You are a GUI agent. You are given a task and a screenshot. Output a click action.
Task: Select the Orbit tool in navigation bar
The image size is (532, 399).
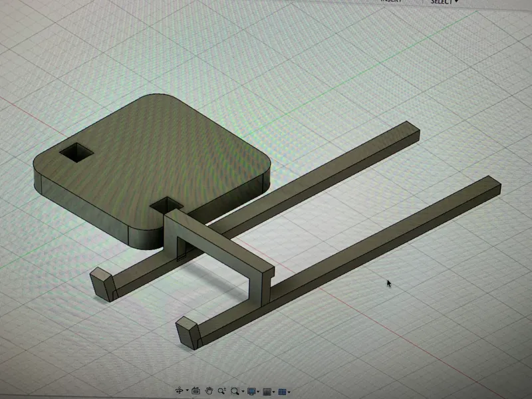[x=180, y=391]
